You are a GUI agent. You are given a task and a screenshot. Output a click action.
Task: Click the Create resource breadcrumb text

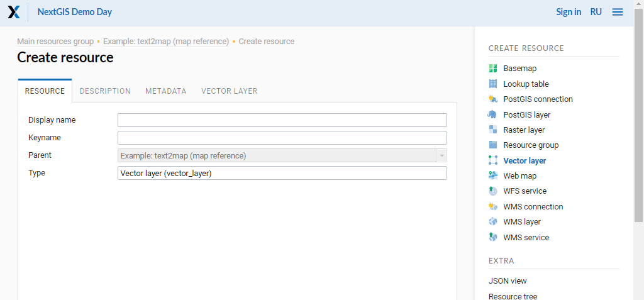267,42
